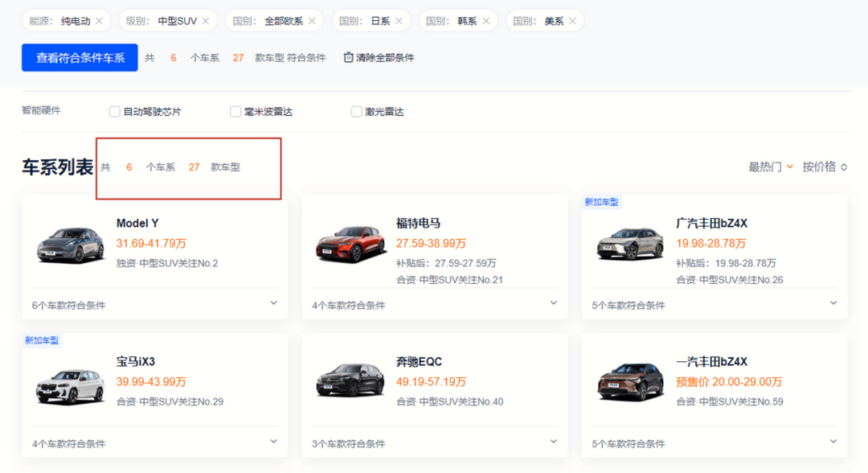
Task: Remove the 日系 filter tag
Action: click(399, 21)
